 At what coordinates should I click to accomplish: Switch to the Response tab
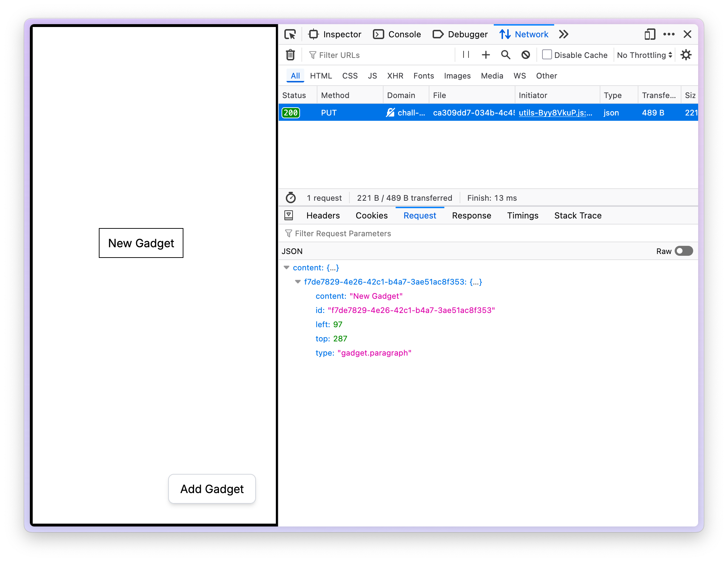471,216
